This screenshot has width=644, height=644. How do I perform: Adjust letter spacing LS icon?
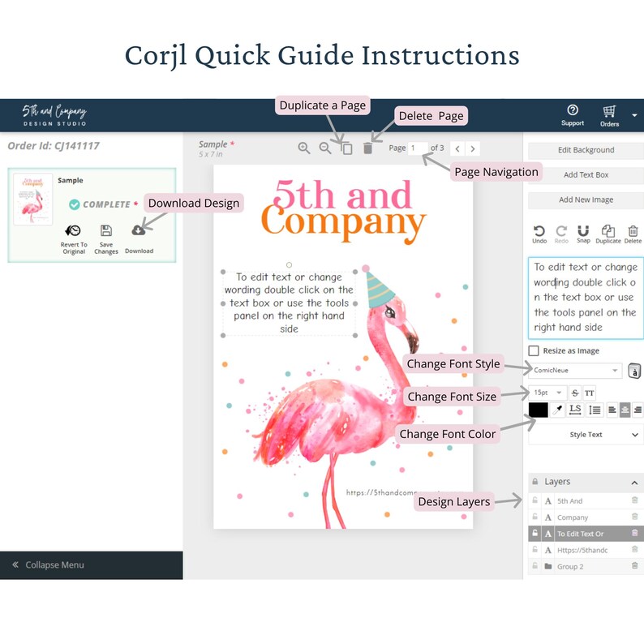[x=575, y=410]
